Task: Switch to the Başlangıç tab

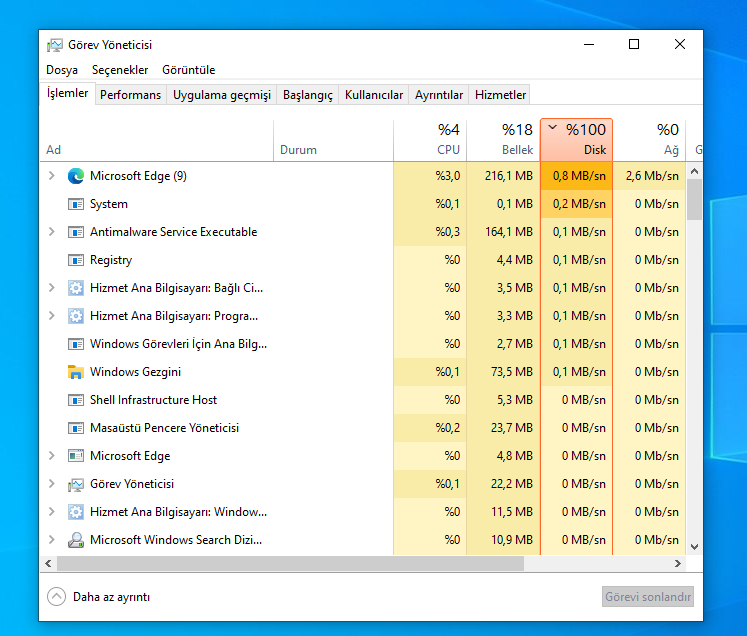Action: coord(308,95)
